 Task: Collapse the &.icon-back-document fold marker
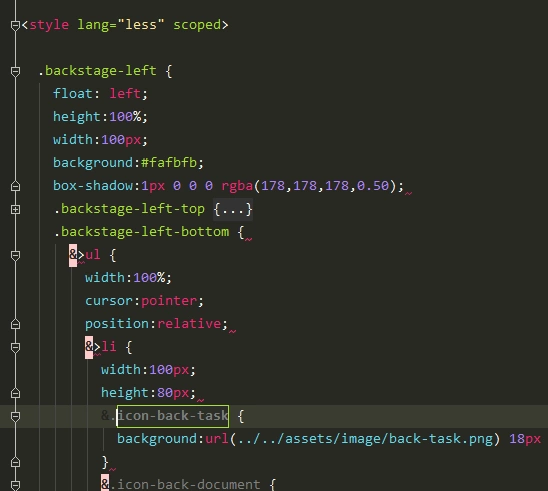coord(15,485)
